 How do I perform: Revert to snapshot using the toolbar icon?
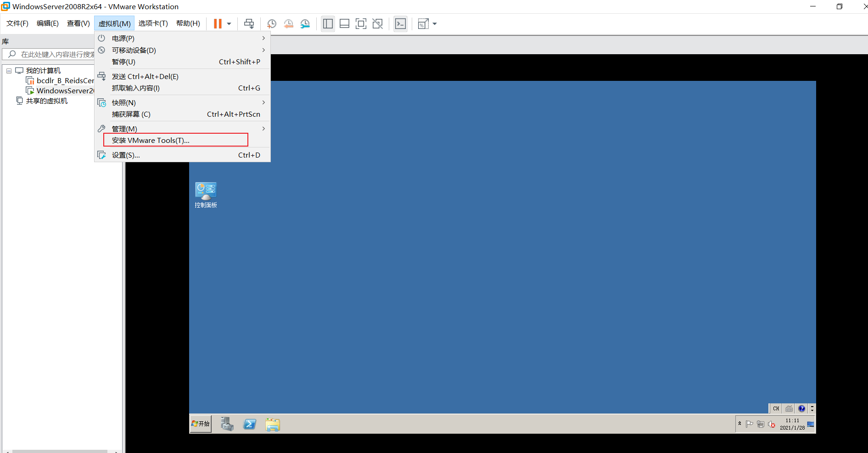tap(289, 23)
